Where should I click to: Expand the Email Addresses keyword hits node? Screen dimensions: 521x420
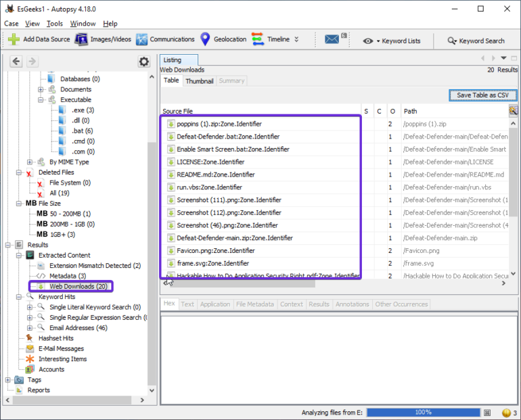[30, 328]
